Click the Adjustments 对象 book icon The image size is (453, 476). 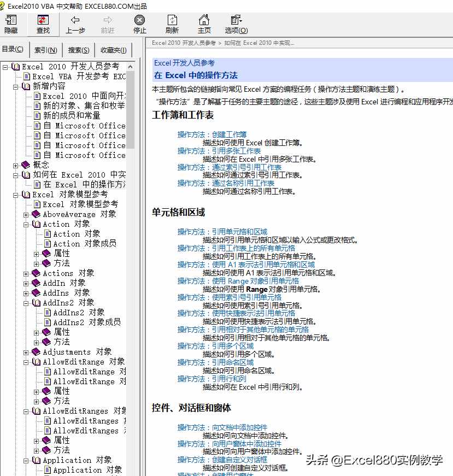(36, 352)
